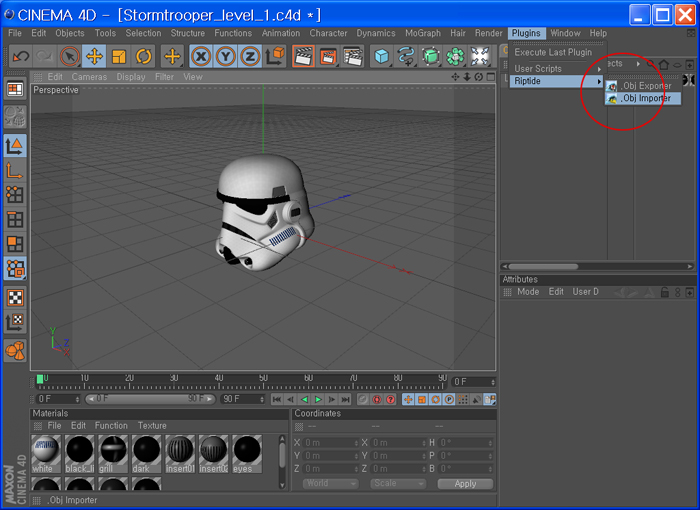Click the orange primitives icon in left sidebar
The image size is (700, 510).
point(15,351)
